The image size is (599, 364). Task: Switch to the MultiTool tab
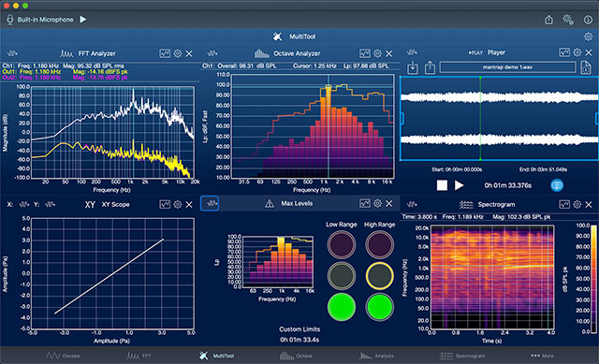pyautogui.click(x=216, y=356)
